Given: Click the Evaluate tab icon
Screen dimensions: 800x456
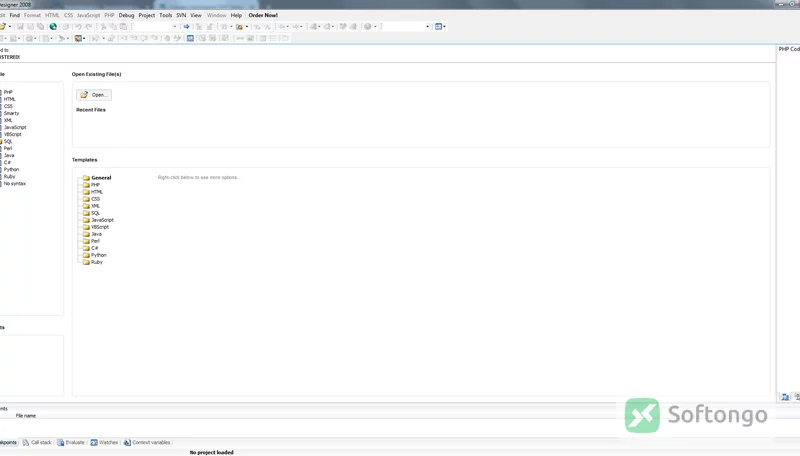Looking at the screenshot, I should click(x=61, y=442).
